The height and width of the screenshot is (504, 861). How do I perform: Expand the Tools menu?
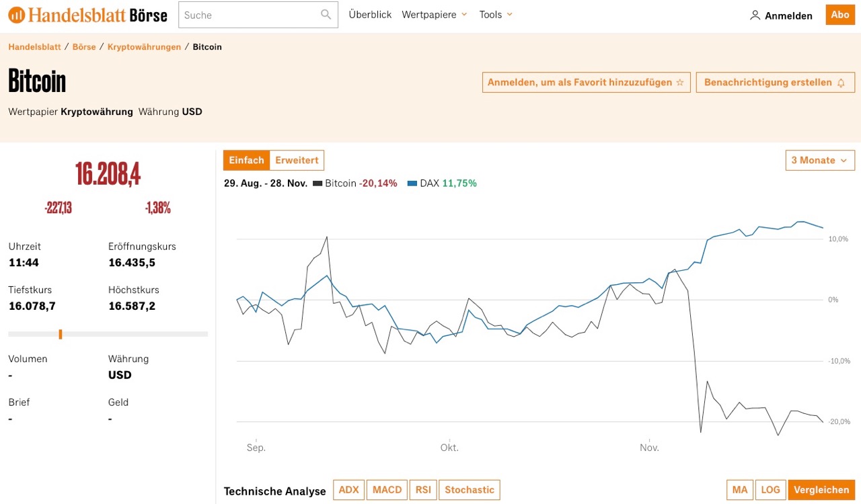tap(496, 15)
